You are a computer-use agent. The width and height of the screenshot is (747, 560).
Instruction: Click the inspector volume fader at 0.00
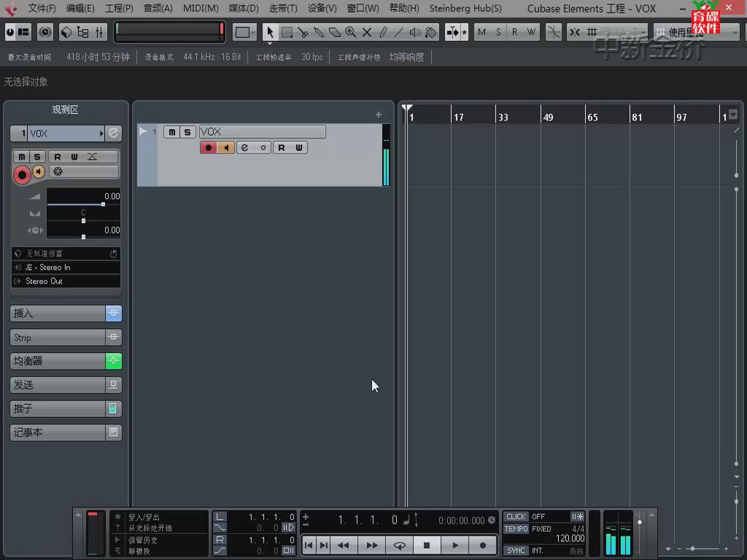pyautogui.click(x=103, y=204)
